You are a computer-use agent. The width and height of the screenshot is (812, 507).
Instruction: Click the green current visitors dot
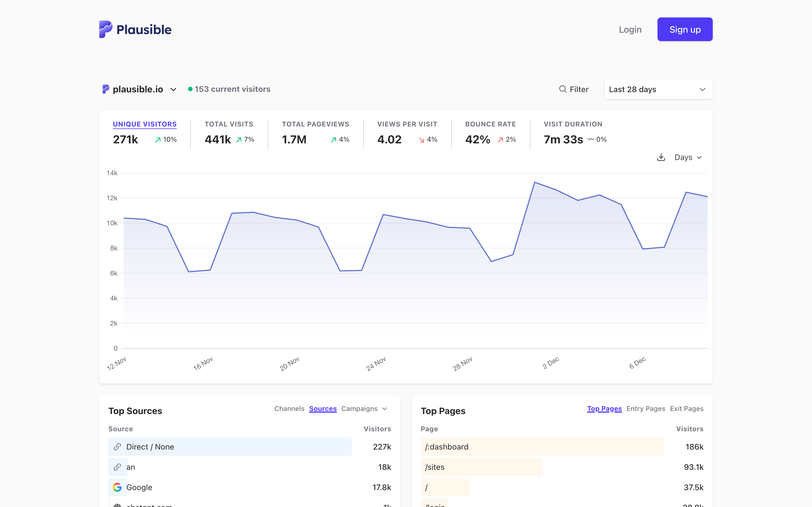click(x=190, y=89)
